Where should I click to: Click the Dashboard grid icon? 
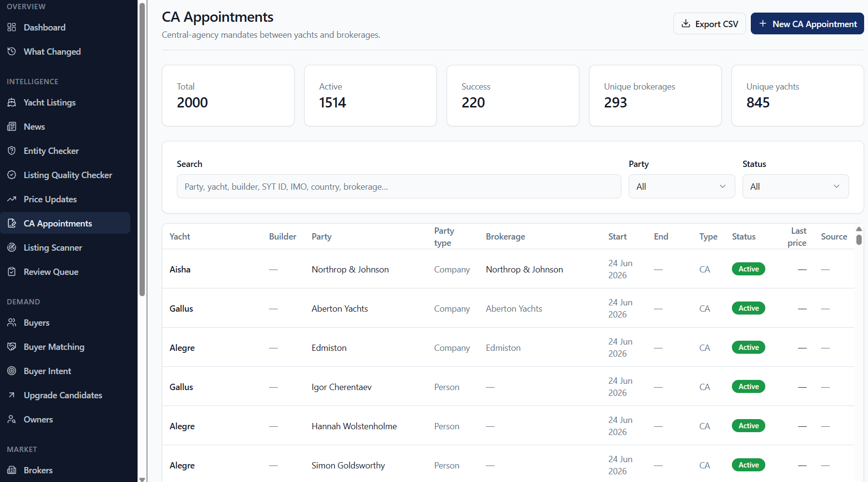(x=12, y=27)
